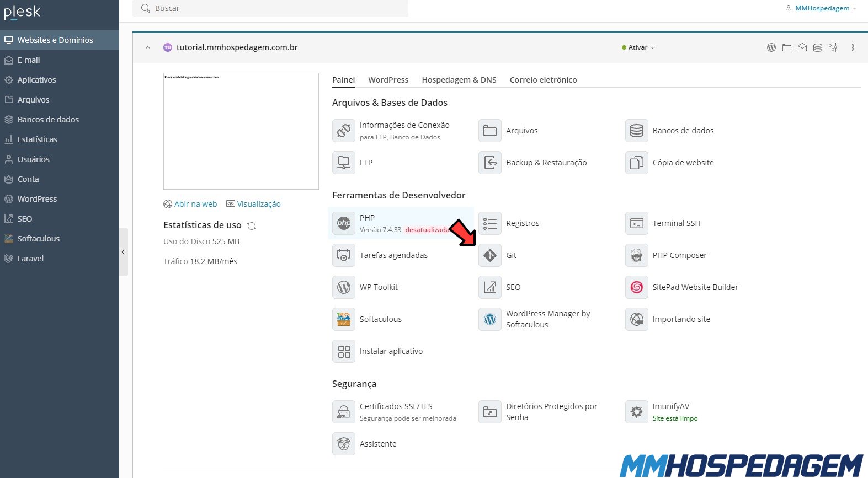This screenshot has height=478, width=868.
Task: Click sliders settings icon in domain header
Action: point(833,47)
